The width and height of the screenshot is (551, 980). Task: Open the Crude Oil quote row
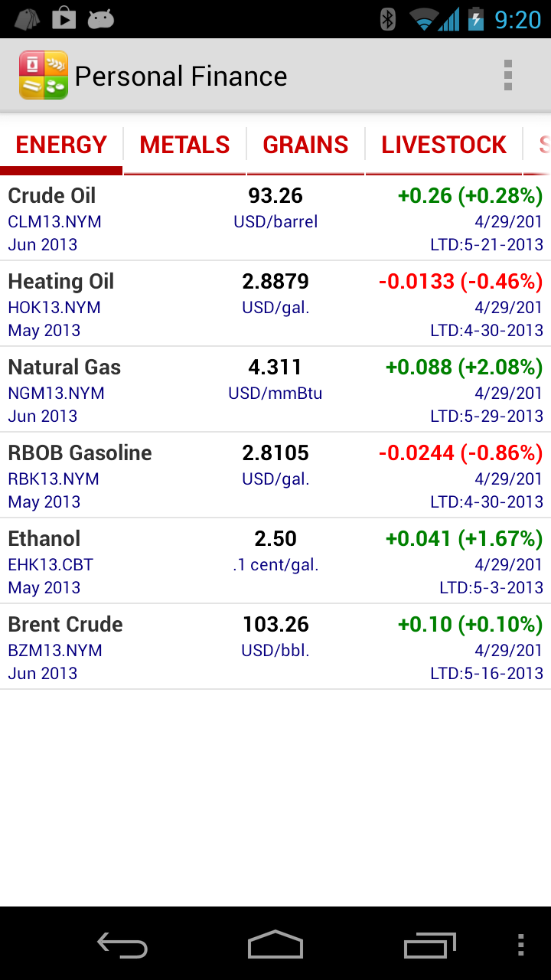point(275,219)
